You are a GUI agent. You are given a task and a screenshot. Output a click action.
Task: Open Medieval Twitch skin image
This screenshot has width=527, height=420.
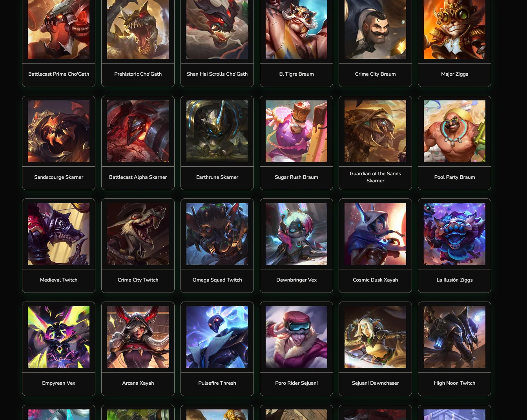coord(58,234)
